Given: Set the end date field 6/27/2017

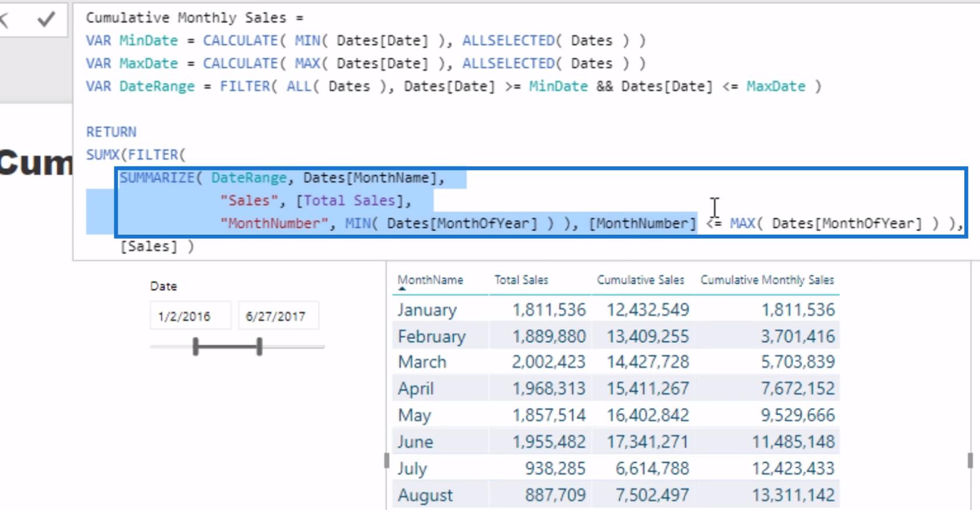Looking at the screenshot, I should click(278, 316).
